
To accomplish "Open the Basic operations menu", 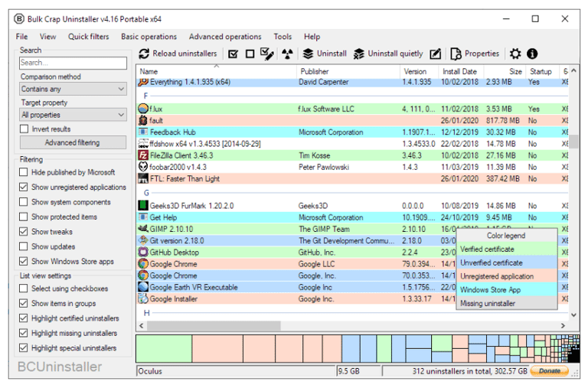I will pyautogui.click(x=149, y=37).
